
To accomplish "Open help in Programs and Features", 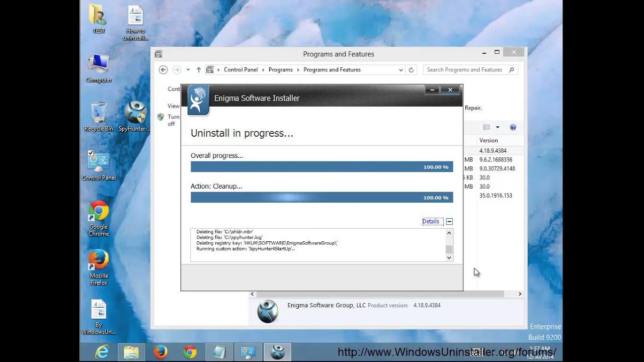I will click(513, 127).
